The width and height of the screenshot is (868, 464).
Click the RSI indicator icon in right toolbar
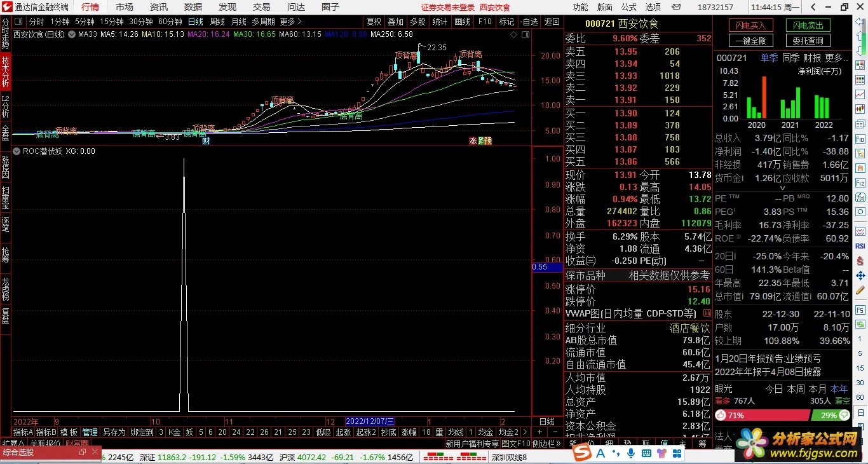[860, 246]
